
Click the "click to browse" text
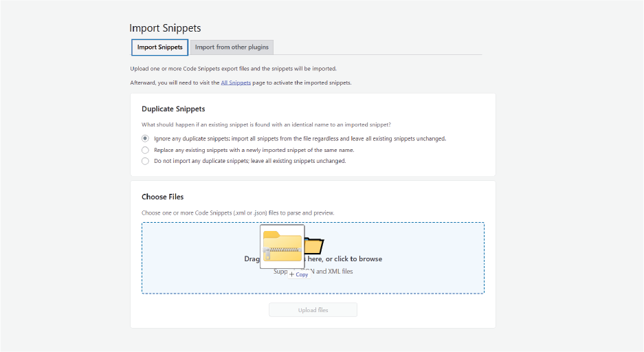coord(354,259)
